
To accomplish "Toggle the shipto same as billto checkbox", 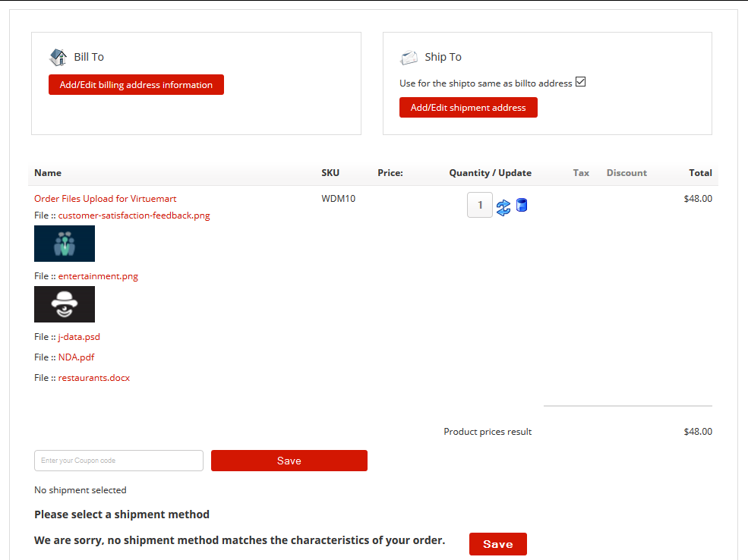I will pos(581,82).
